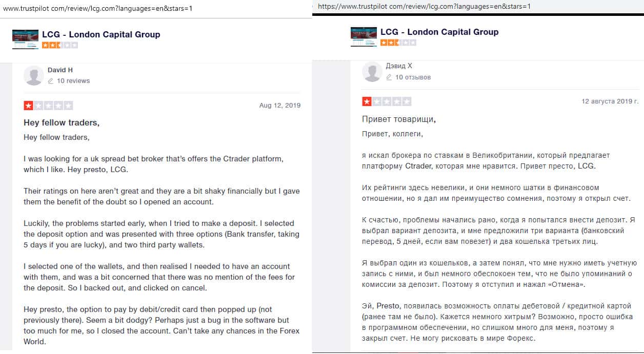The image size is (644, 354).
Task: Click the pencil icon next to '10 reviews'
Action: coord(50,81)
